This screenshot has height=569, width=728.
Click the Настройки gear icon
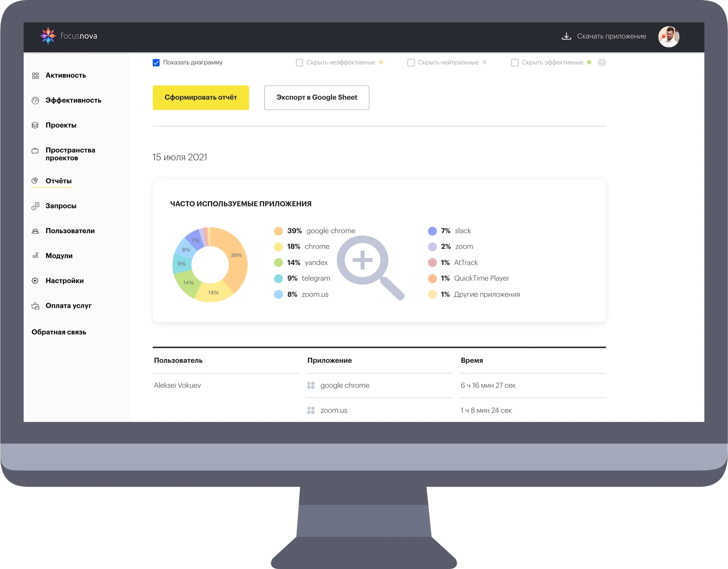point(35,281)
